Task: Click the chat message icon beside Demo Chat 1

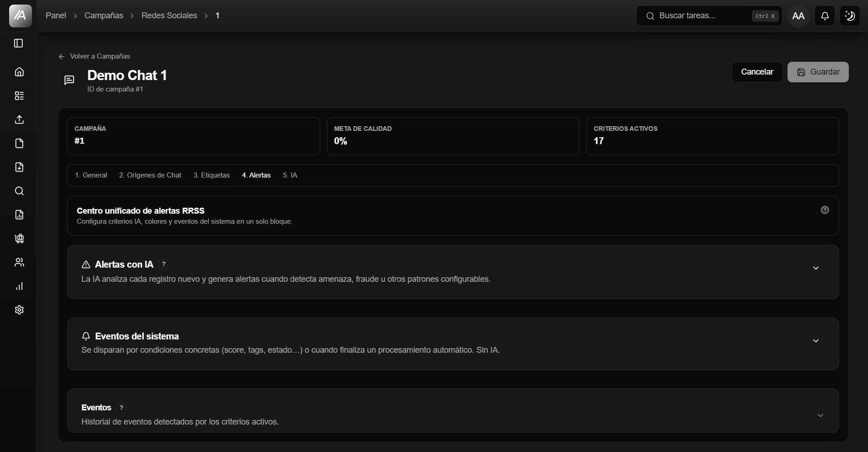Action: tap(69, 81)
